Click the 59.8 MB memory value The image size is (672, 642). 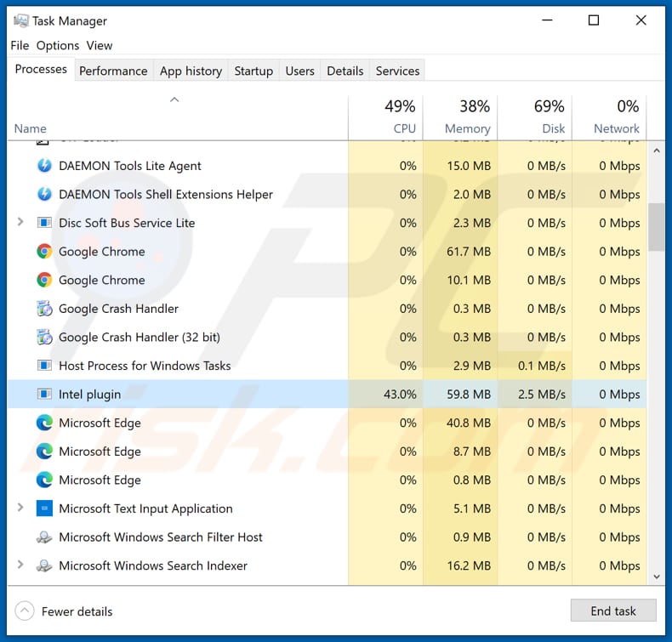pyautogui.click(x=469, y=394)
